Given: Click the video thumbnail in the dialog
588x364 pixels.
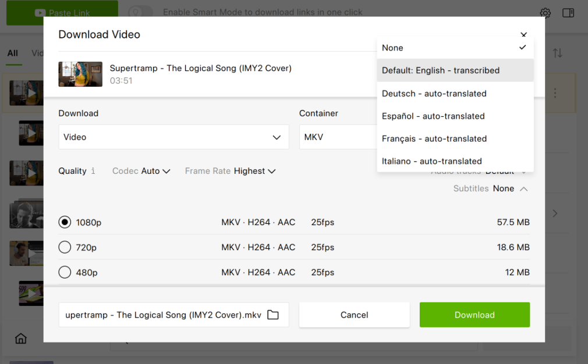Looking at the screenshot, I should 80,74.
